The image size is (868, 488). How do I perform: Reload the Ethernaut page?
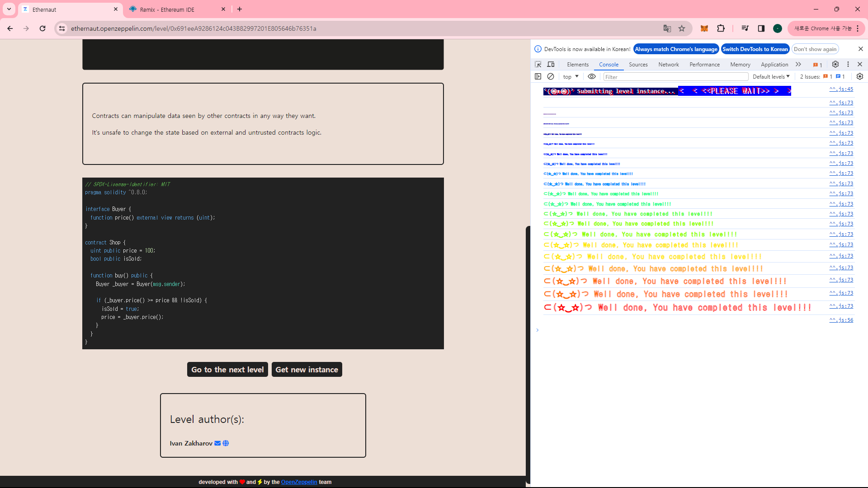pos(42,28)
